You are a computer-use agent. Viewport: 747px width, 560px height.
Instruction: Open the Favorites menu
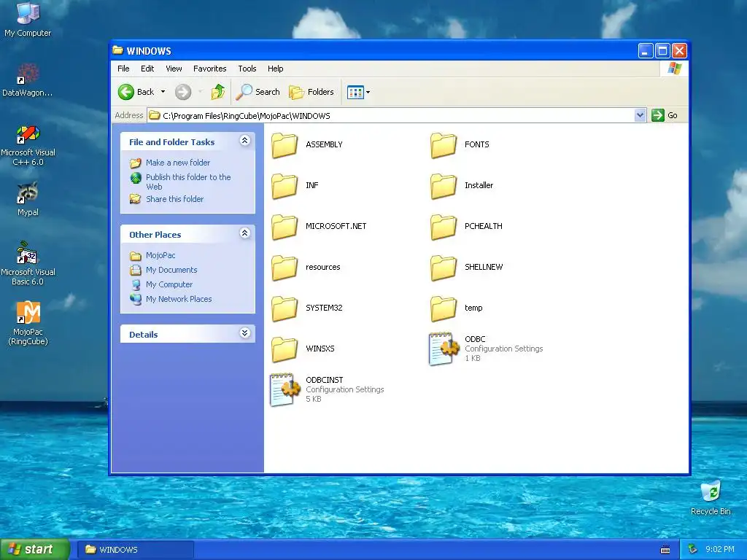click(209, 69)
